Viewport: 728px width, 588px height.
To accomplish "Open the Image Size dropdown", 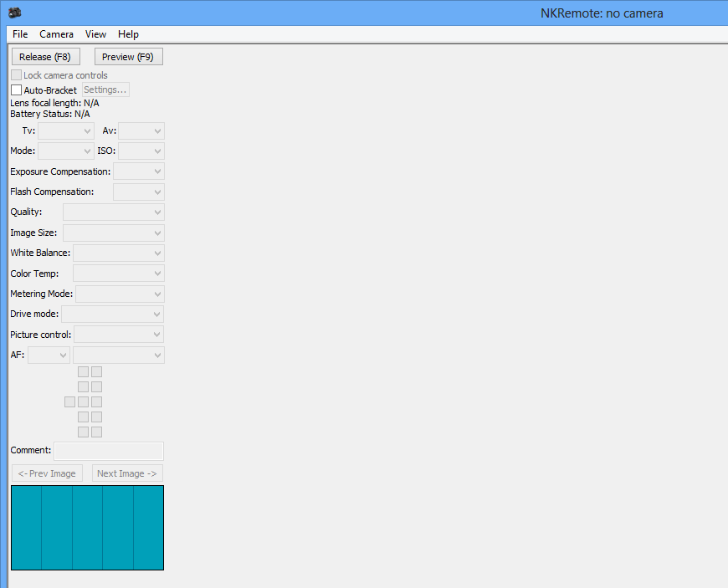I will click(x=114, y=233).
